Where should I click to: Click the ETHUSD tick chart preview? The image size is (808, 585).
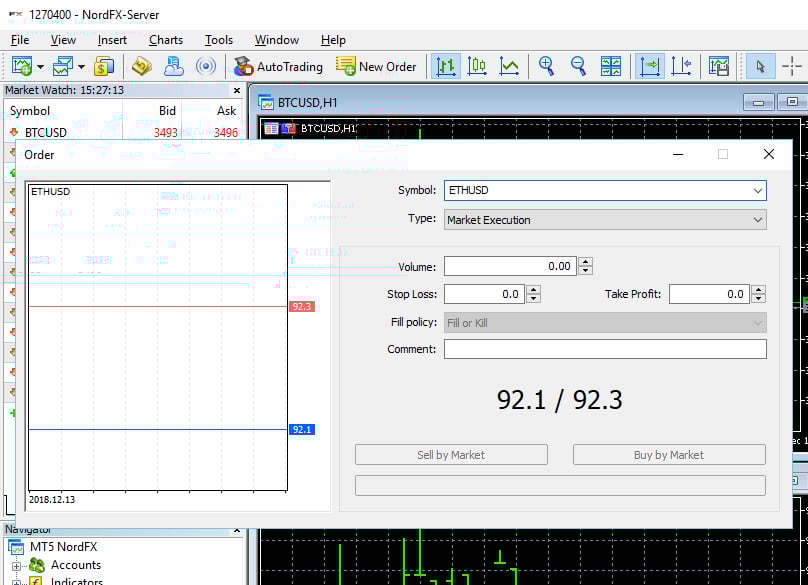[158, 338]
